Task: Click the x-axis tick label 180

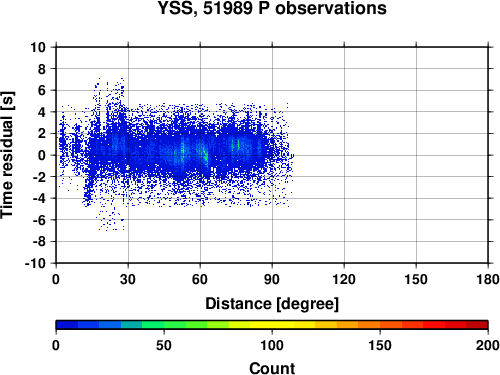Action: (488, 279)
